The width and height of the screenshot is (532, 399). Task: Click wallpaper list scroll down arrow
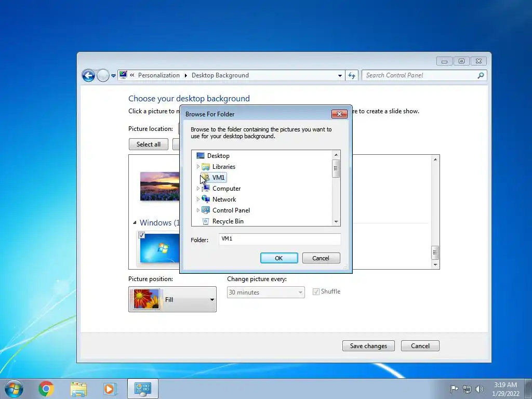click(435, 264)
